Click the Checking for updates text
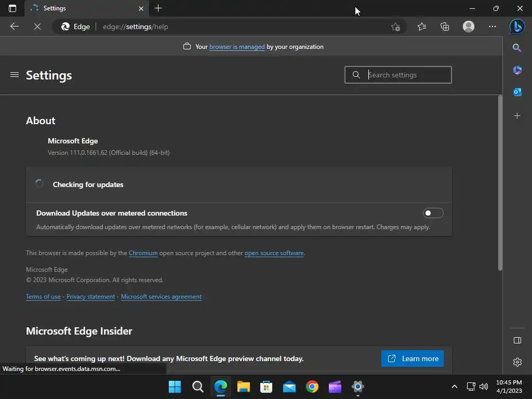Image resolution: width=532 pixels, height=399 pixels. click(x=88, y=184)
